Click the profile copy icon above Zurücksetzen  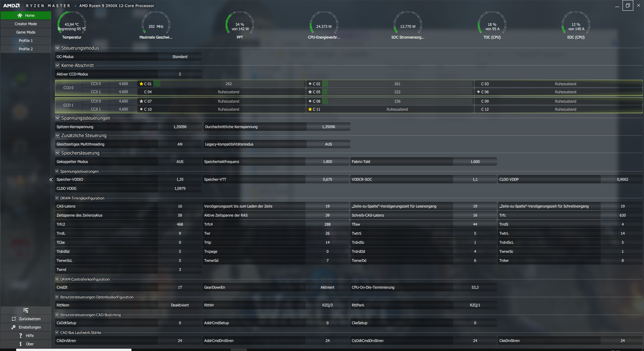pos(26,310)
